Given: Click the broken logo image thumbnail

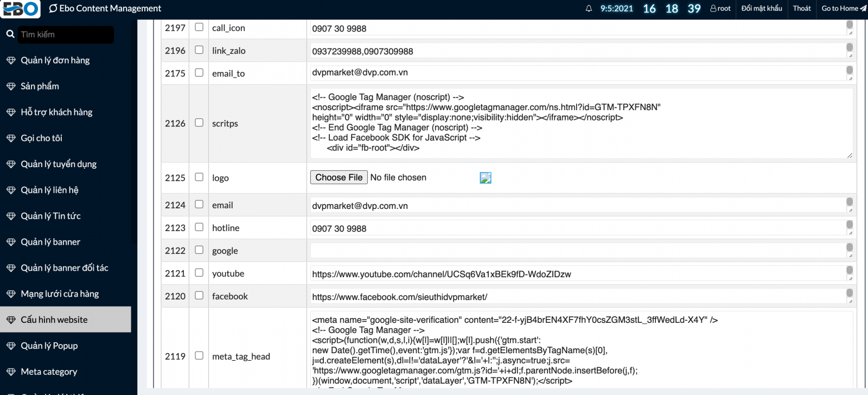Looking at the screenshot, I should 486,178.
